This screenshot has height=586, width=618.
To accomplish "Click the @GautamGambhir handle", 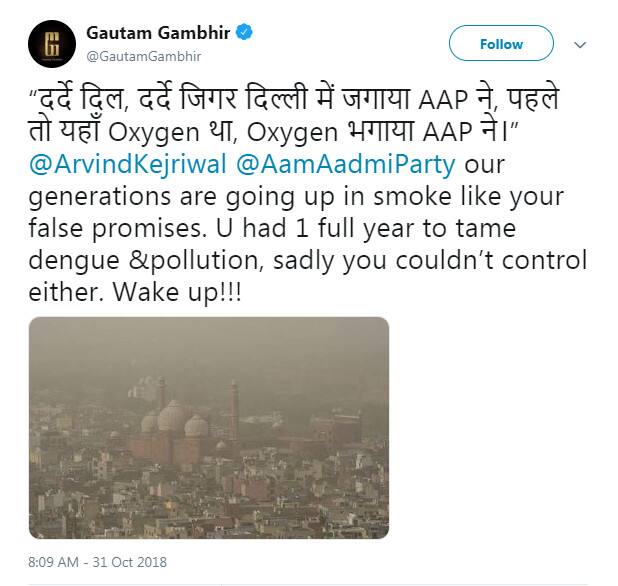I will [x=144, y=56].
